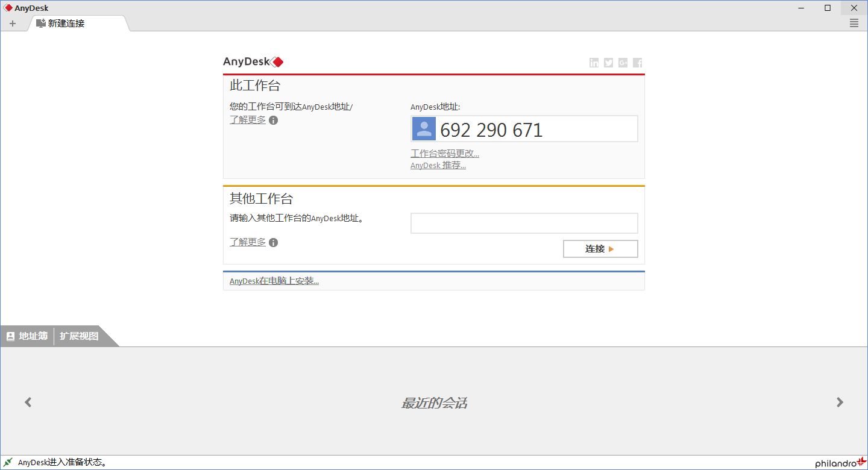Open the hamburger main menu

coord(854,23)
